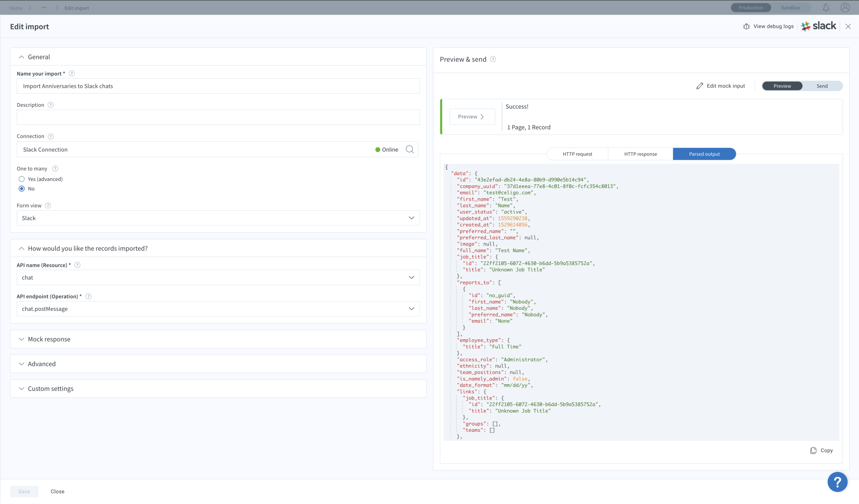Click the "date_format" mm/dd/yy line

click(495, 385)
